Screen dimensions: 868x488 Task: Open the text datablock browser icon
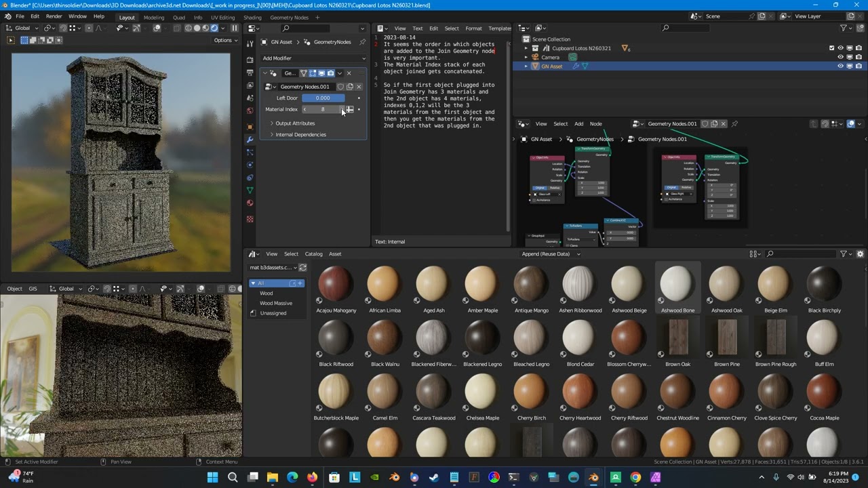[x=383, y=28]
